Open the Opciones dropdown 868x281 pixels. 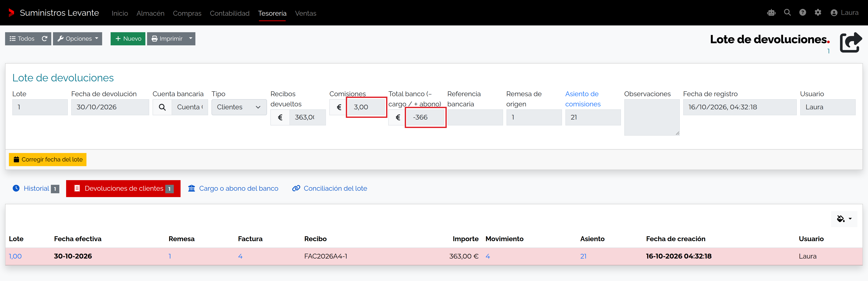click(x=78, y=39)
